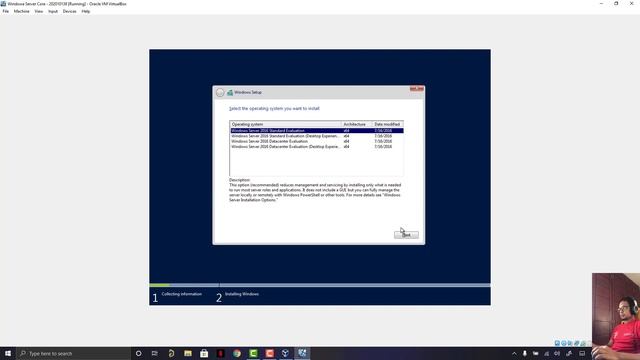Open the network icon in system tray

547,353
